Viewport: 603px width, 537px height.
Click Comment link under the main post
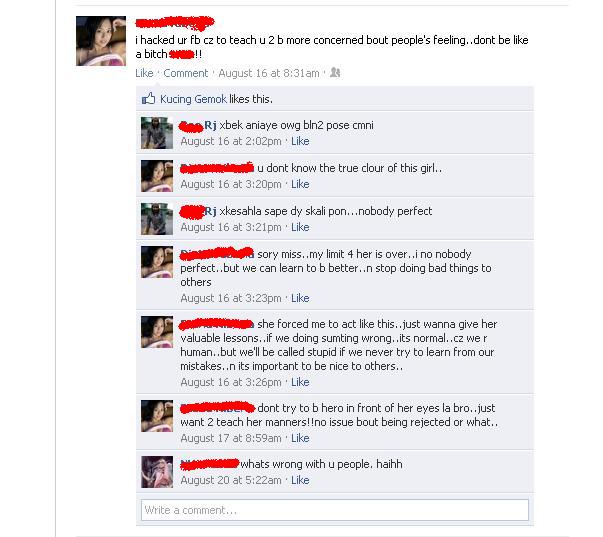(x=186, y=73)
